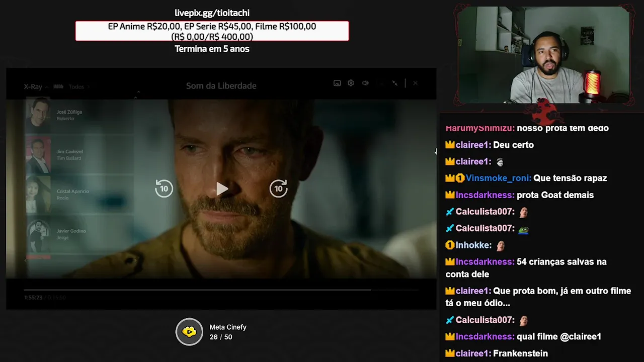Viewport: 644px width, 362px height.
Task: Click the lnhokke username in chat
Action: tap(473, 245)
